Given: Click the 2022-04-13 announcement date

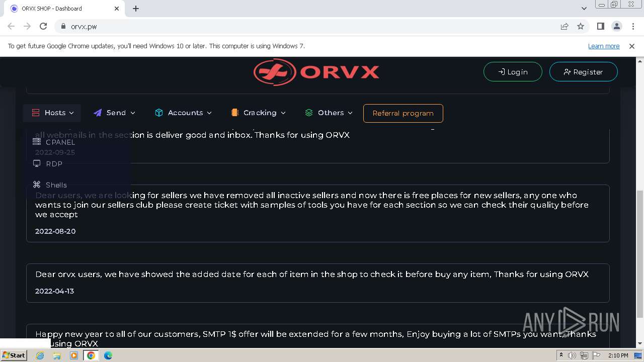Looking at the screenshot, I should 54,291.
